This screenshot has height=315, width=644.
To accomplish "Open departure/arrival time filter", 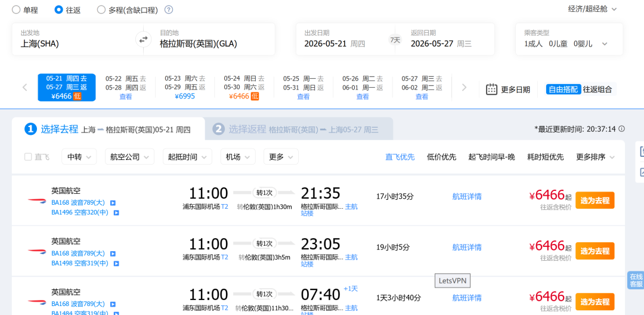I will 187,157.
